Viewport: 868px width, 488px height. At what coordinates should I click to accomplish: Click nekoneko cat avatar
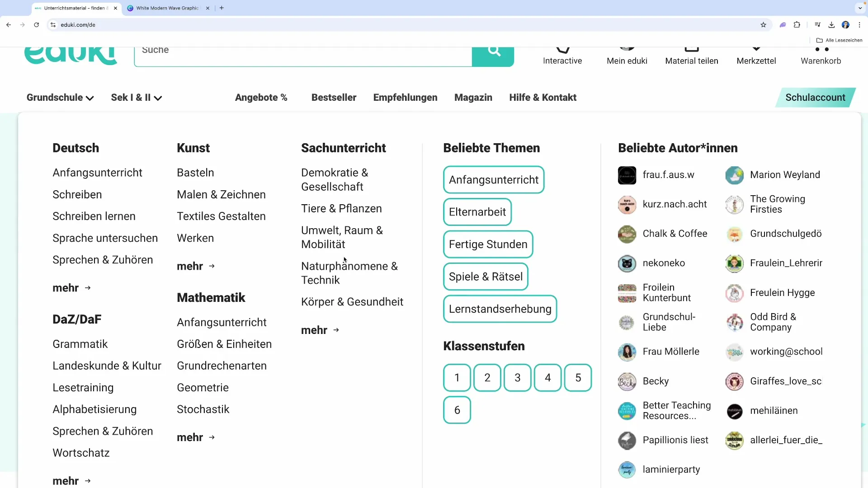coord(627,263)
